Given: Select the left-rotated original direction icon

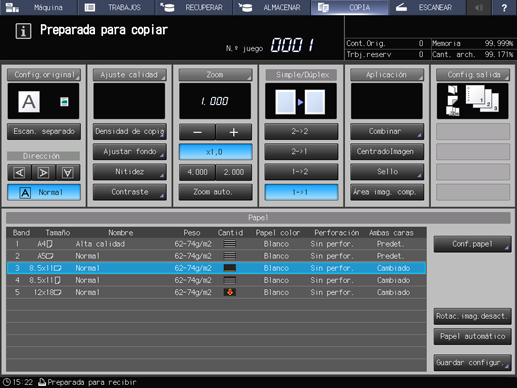Looking at the screenshot, I should tap(19, 172).
